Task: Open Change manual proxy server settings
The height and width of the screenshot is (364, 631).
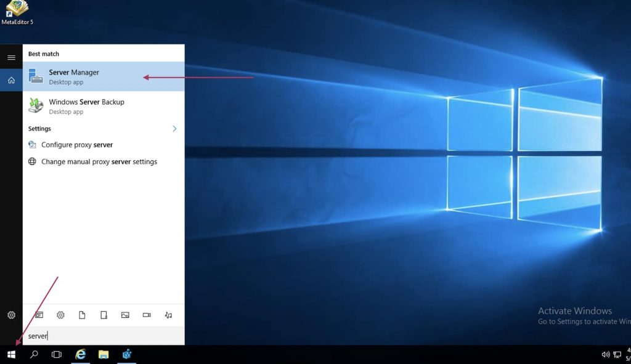Action: (99, 162)
